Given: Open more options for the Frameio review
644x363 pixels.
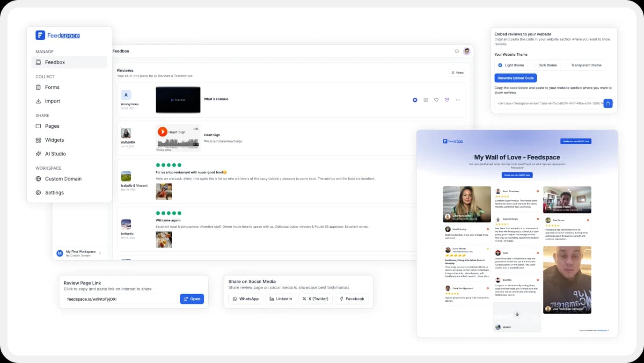Looking at the screenshot, I should tap(457, 100).
